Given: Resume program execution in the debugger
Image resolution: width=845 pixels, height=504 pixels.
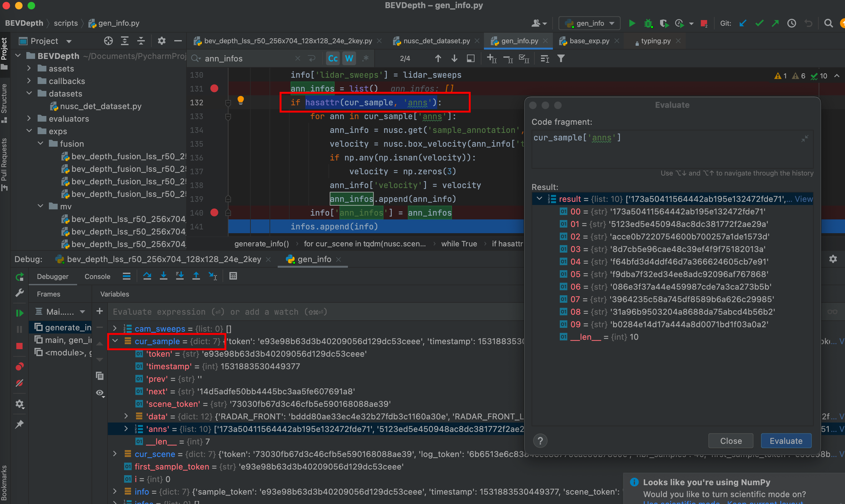Looking at the screenshot, I should (20, 313).
